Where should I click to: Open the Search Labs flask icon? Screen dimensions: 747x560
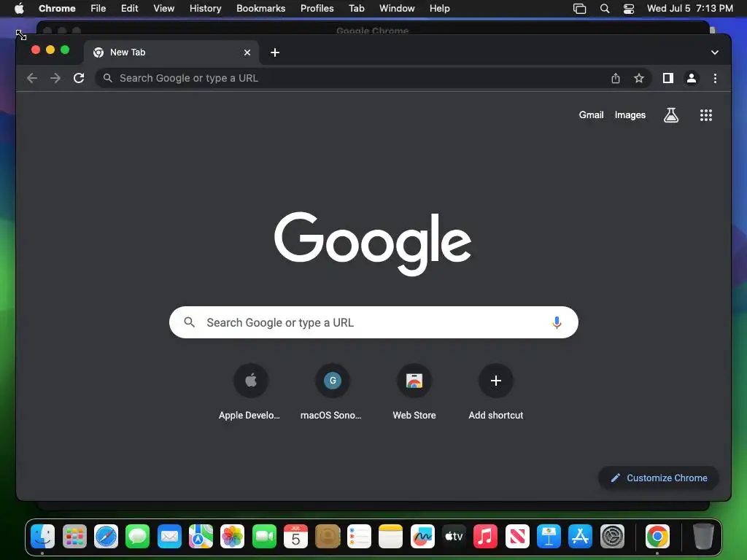[x=671, y=114]
